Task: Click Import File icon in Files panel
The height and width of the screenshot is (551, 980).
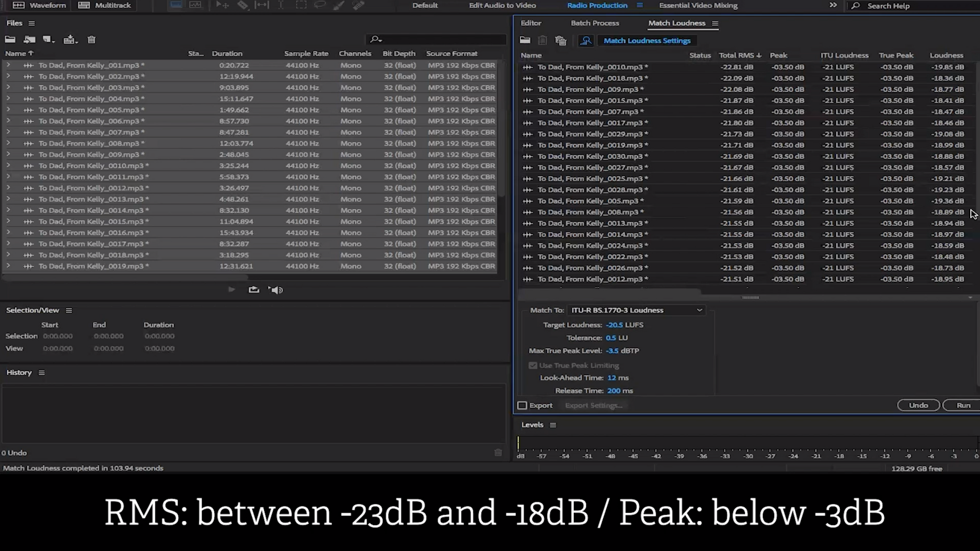Action: click(29, 40)
